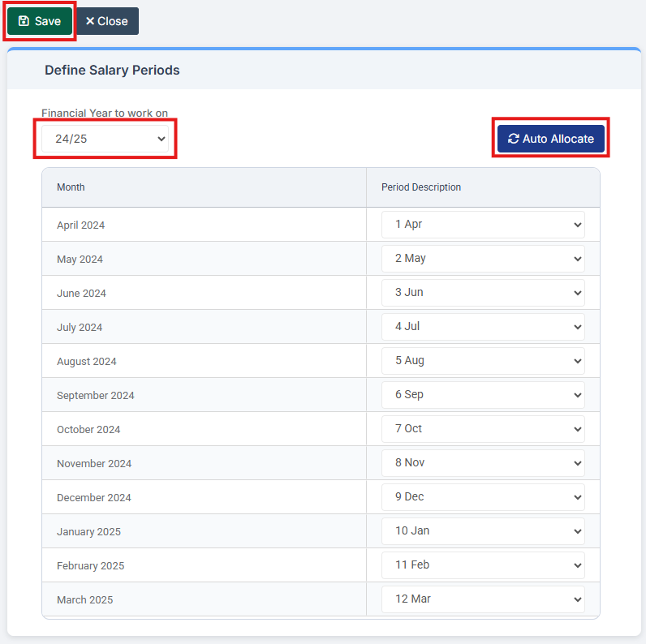646x644 pixels.
Task: Click the refresh icon in Auto Allocate
Action: (513, 139)
